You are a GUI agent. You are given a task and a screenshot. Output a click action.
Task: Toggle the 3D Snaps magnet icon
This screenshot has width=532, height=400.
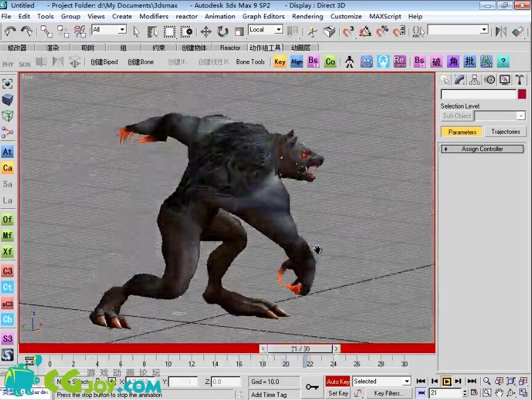[x=348, y=32]
